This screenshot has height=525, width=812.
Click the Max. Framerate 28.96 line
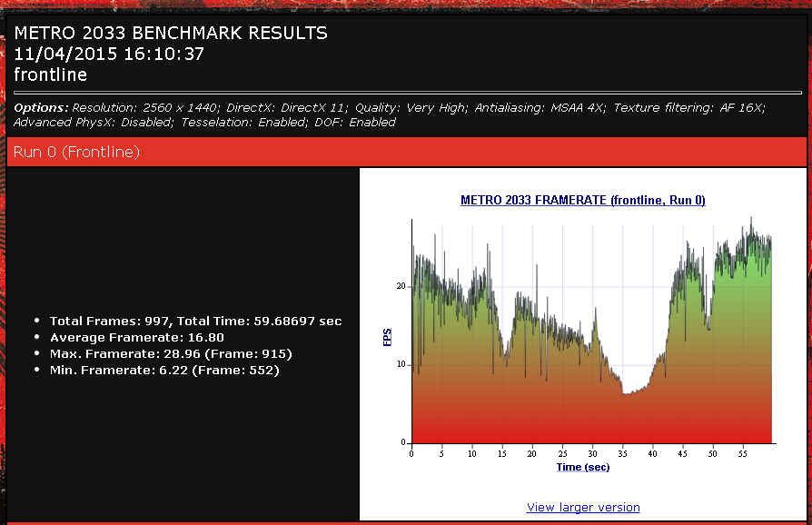point(171,354)
